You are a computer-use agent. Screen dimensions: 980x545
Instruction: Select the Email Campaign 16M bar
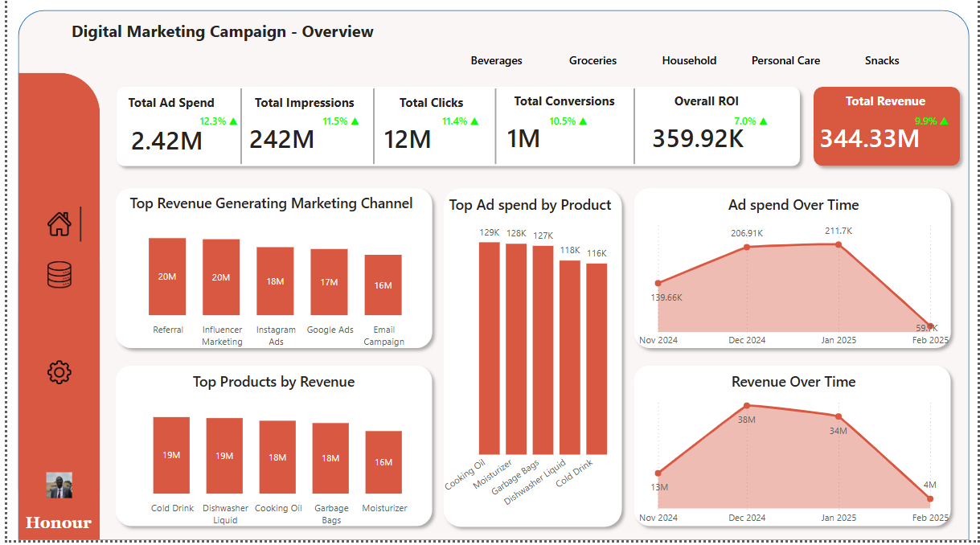[383, 285]
